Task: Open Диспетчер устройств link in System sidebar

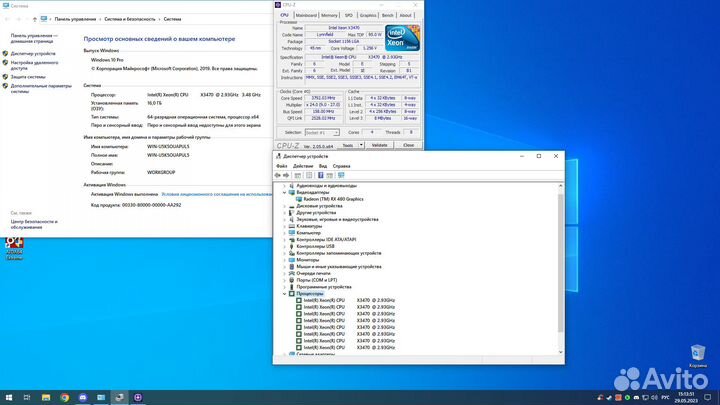Action: pos(33,54)
